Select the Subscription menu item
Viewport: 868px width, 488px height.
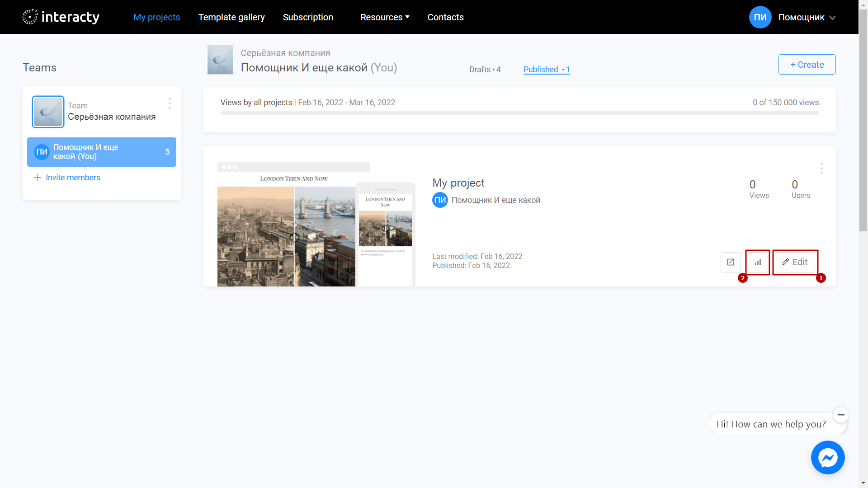[x=307, y=17]
